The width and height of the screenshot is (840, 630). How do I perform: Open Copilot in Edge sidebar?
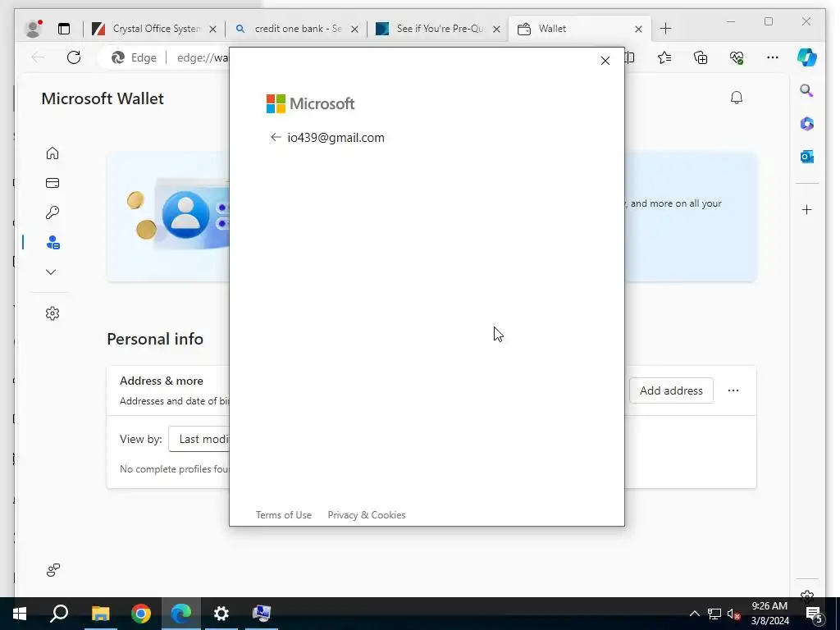[807, 57]
